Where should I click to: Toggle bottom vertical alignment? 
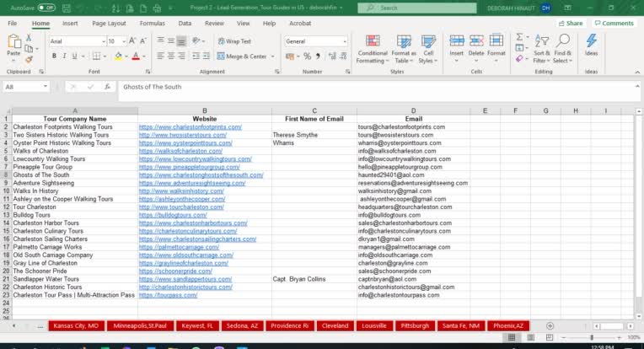point(181,41)
